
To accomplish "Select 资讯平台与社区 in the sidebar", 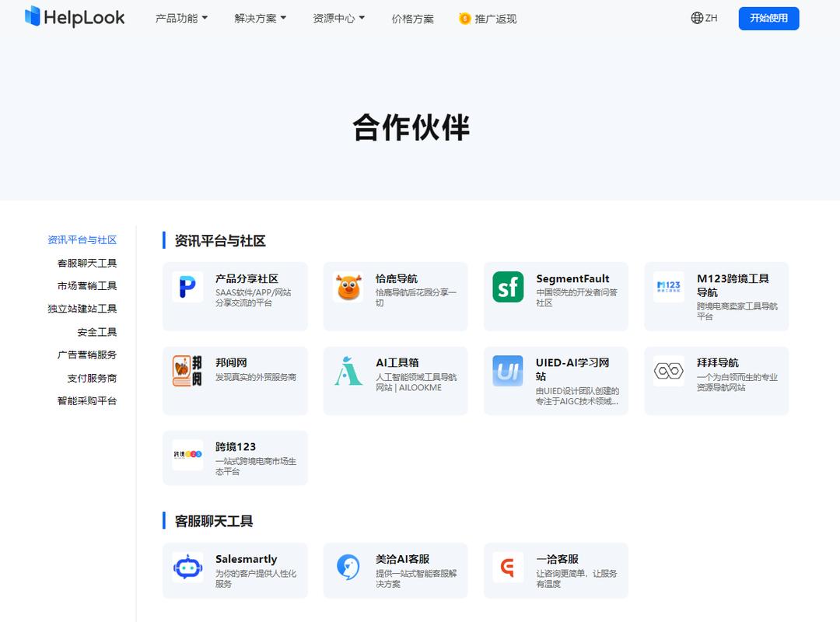I will point(82,240).
